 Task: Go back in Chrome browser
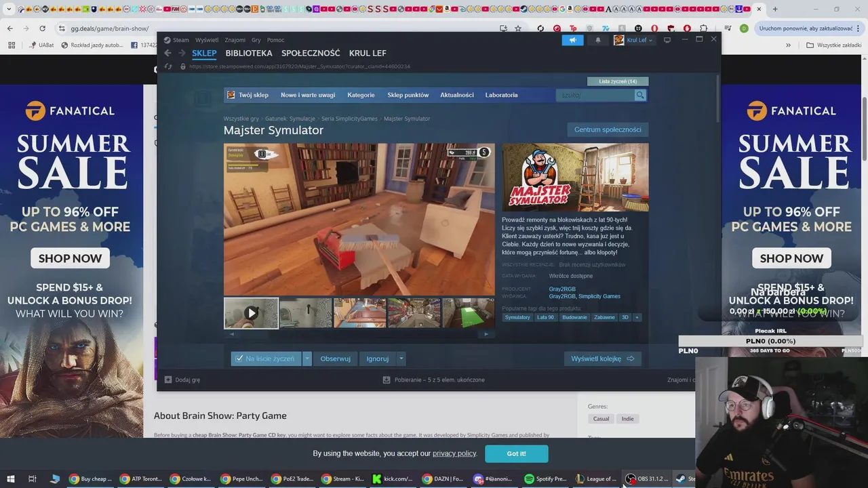(x=9, y=28)
